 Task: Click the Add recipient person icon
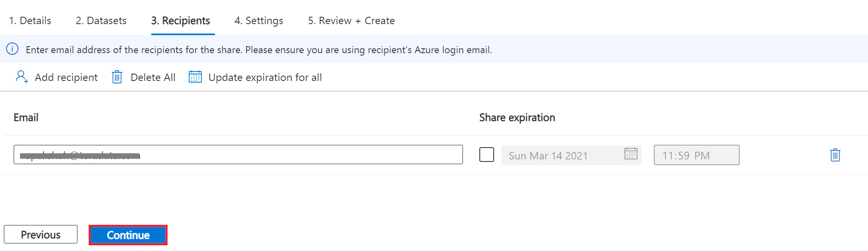[22, 77]
